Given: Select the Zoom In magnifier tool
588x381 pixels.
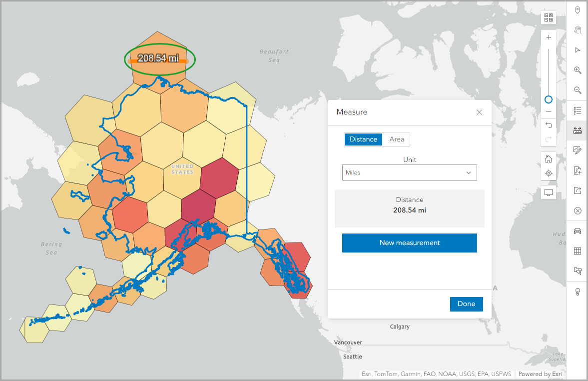Looking at the screenshot, I should [x=578, y=70].
